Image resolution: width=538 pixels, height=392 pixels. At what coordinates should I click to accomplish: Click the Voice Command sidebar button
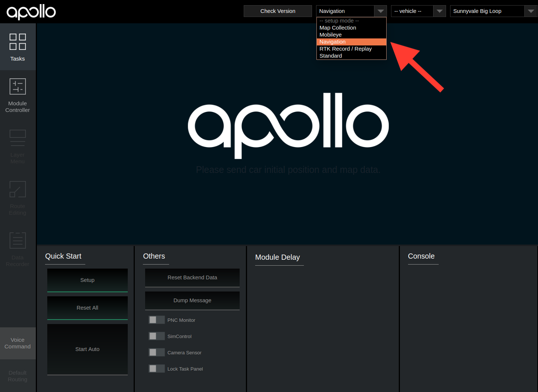[x=18, y=343]
